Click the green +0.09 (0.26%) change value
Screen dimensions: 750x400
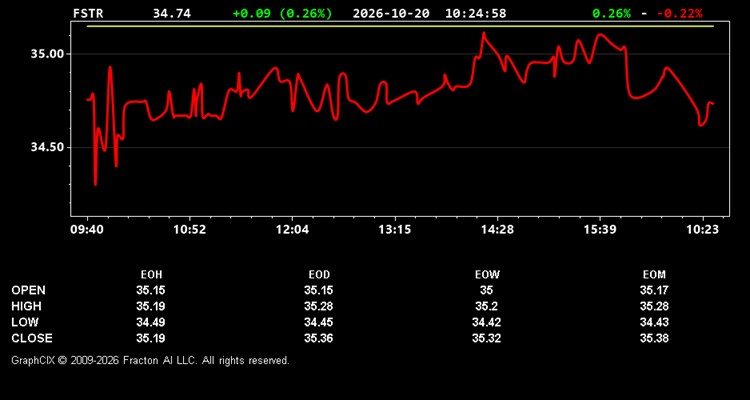(282, 13)
